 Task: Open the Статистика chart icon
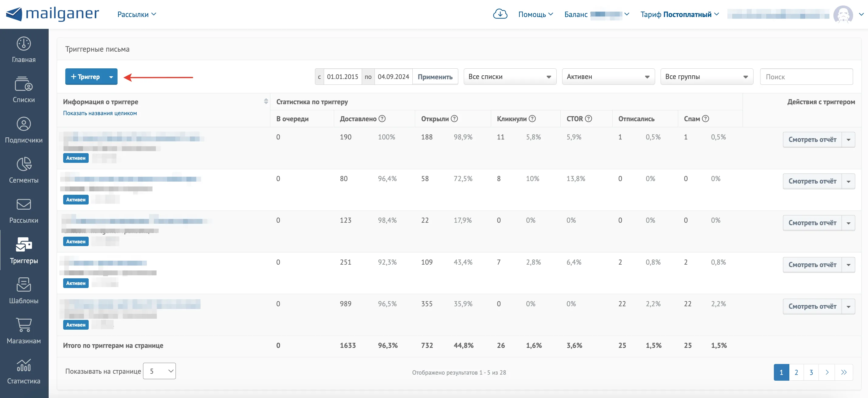click(x=24, y=365)
